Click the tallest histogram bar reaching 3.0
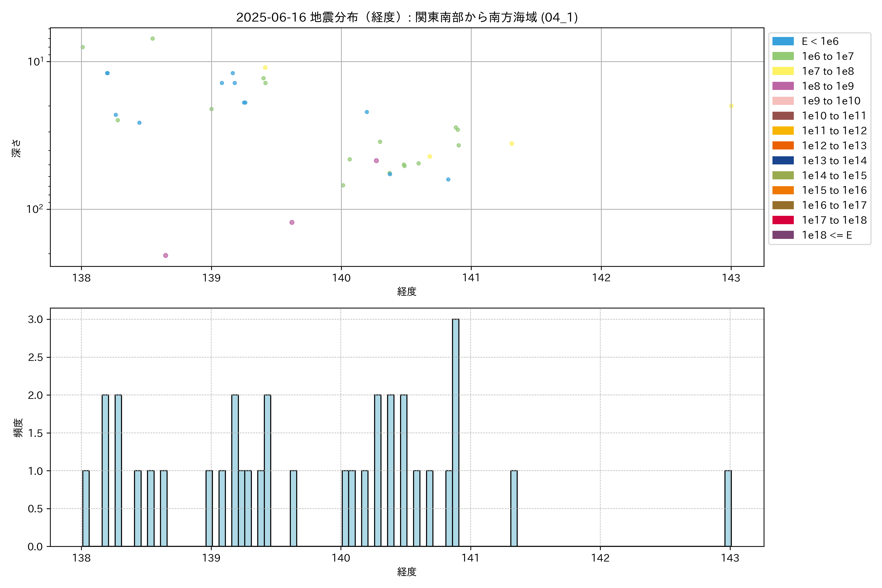Viewport: 882px width, 588px height. (x=456, y=433)
